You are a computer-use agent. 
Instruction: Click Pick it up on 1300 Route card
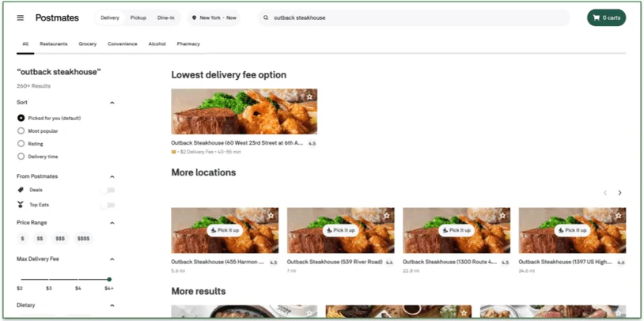[456, 230]
